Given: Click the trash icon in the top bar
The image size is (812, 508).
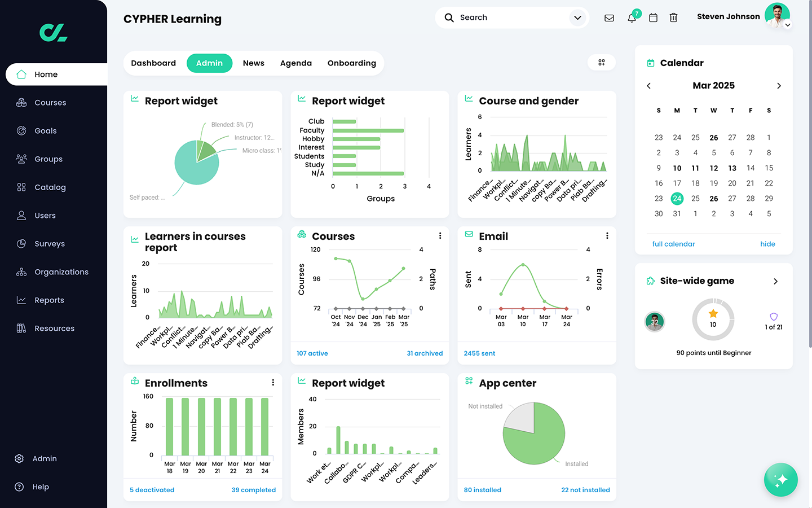Looking at the screenshot, I should [x=673, y=17].
